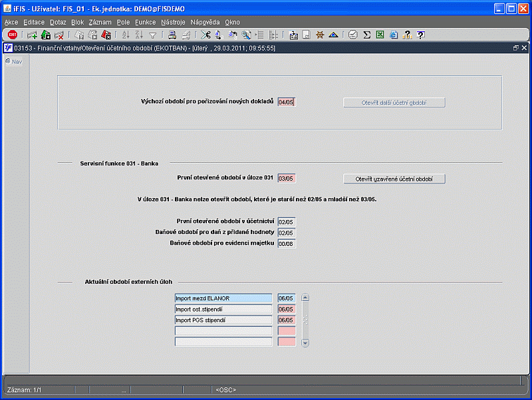This screenshot has height=400, width=532.
Task: Close the inner form window 03153
Action: point(524,48)
